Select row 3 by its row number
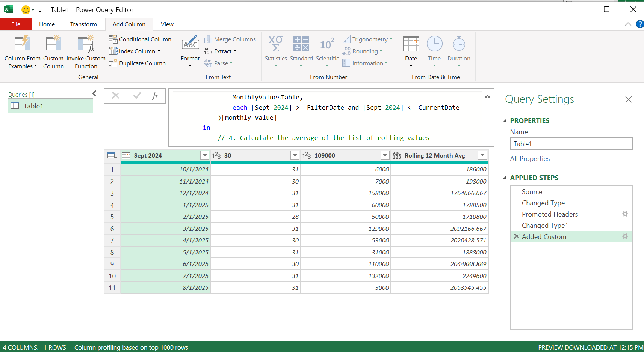 112,193
